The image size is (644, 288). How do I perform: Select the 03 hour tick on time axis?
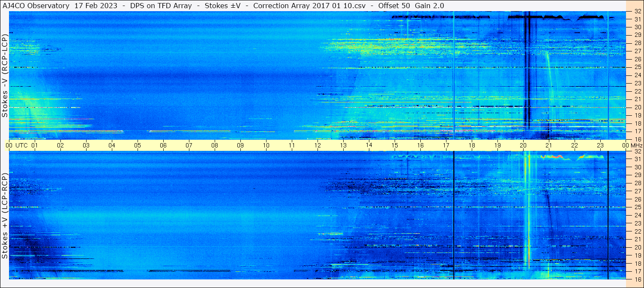tap(86, 145)
